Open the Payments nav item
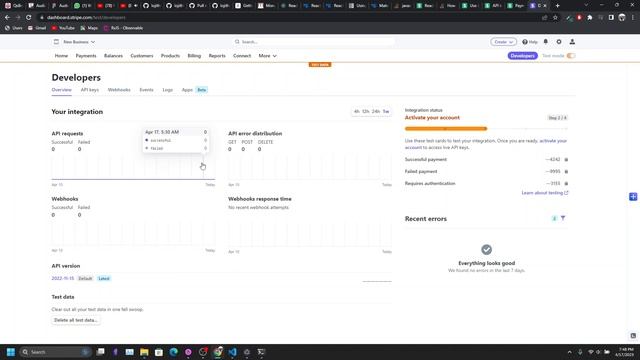 (86, 56)
